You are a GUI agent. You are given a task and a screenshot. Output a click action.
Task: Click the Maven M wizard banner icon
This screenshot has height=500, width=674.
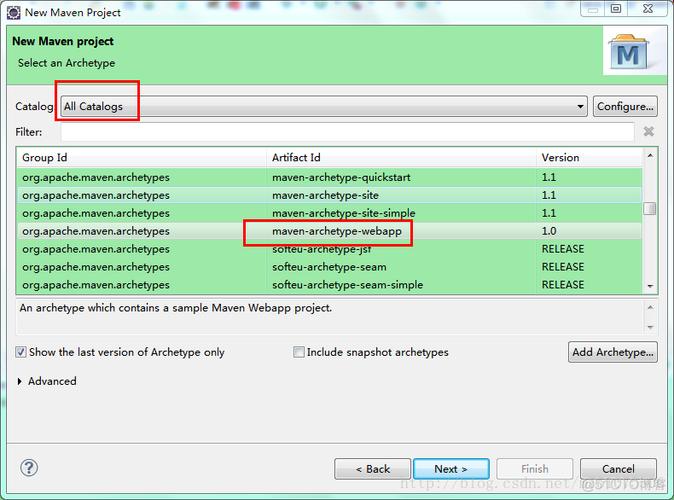tap(628, 53)
